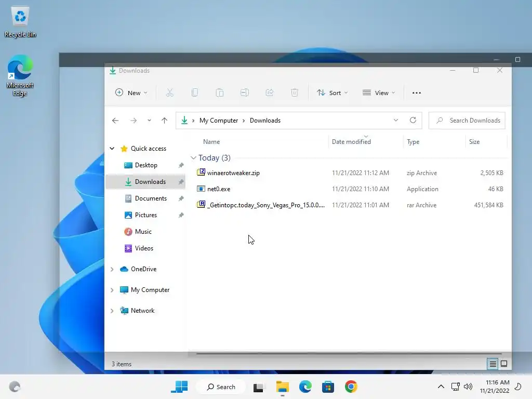Go forward with the right arrow
The height and width of the screenshot is (399, 532).
(x=134, y=121)
